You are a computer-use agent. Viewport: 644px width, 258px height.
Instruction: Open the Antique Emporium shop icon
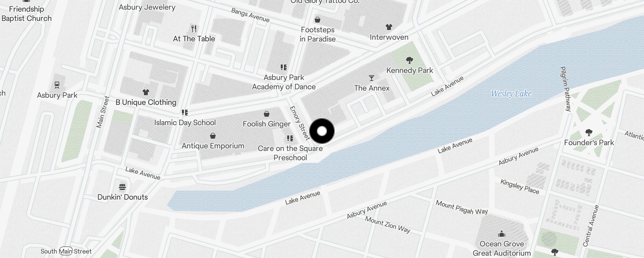[x=213, y=136]
